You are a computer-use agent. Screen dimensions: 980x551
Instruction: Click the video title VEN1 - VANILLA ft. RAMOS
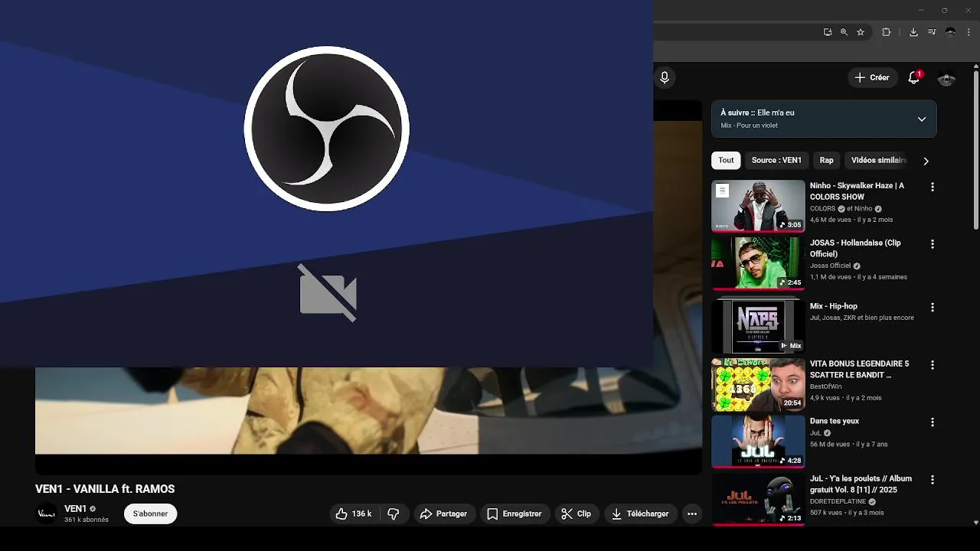coord(105,489)
